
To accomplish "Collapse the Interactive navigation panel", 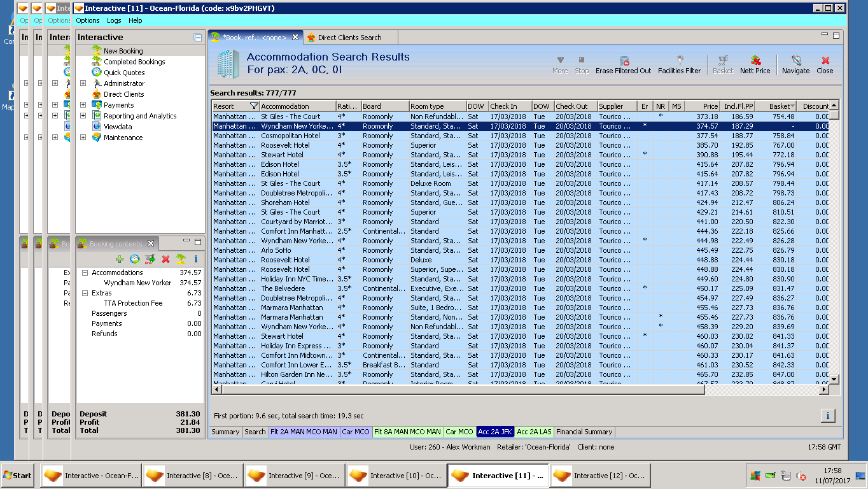I will click(198, 38).
